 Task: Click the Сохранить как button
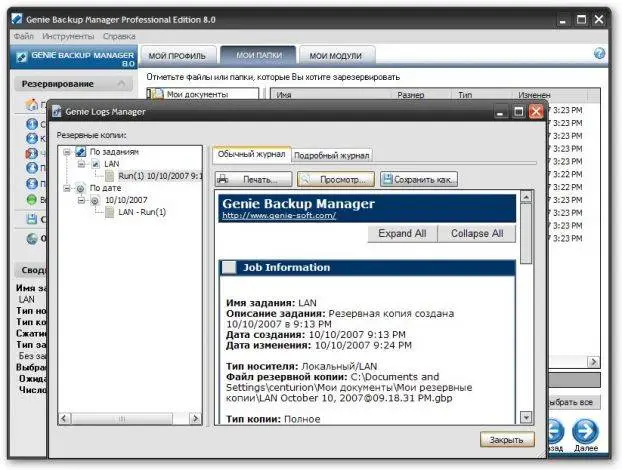419,179
